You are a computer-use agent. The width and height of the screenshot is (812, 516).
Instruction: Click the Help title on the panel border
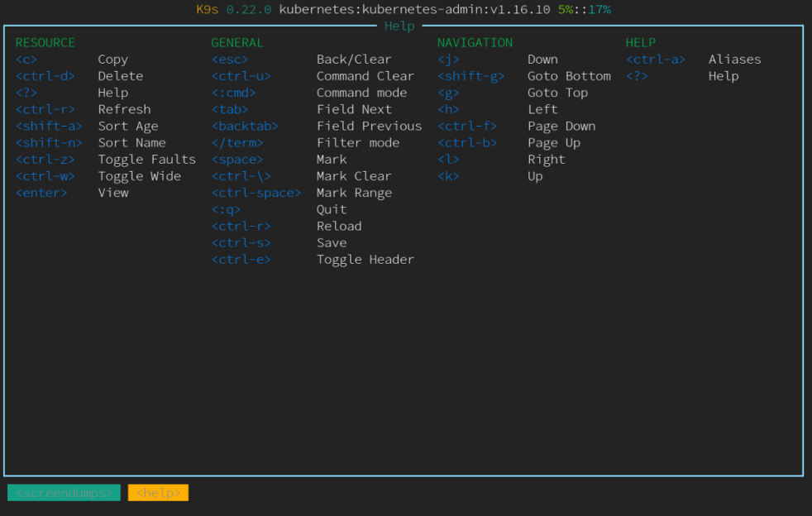399,26
